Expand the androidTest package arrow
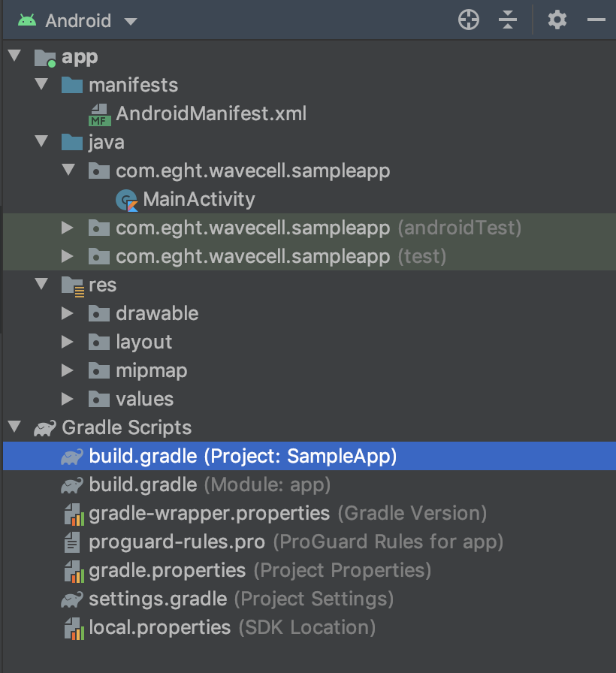Viewport: 616px width, 673px height. coord(68,228)
